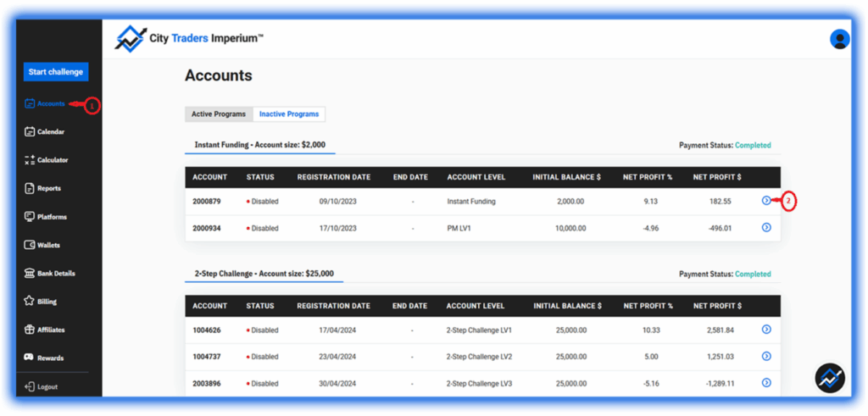
Task: Open the Calculator sidebar icon
Action: pyautogui.click(x=30, y=160)
